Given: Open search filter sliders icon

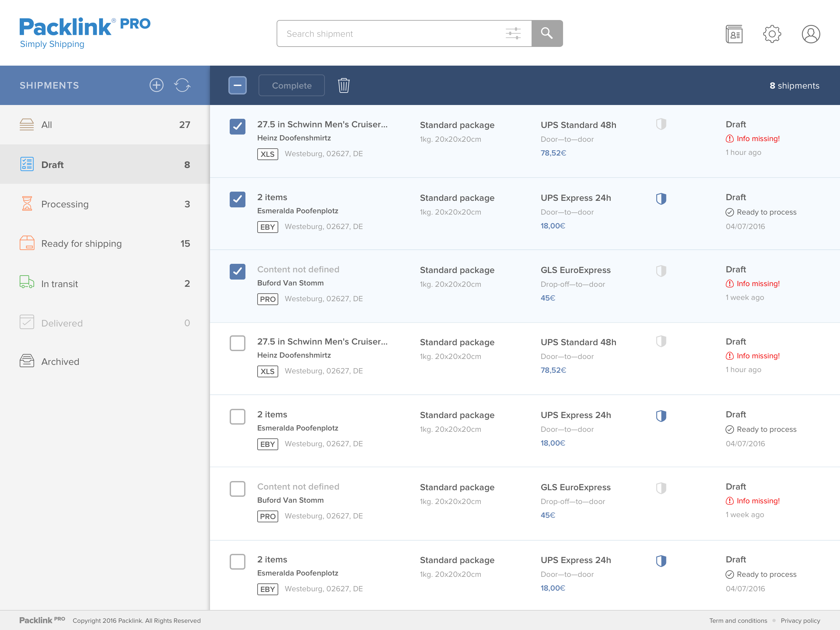Looking at the screenshot, I should click(x=513, y=33).
